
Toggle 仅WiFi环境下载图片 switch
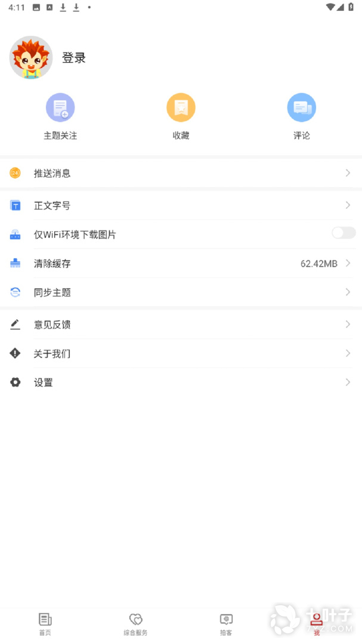point(344,233)
